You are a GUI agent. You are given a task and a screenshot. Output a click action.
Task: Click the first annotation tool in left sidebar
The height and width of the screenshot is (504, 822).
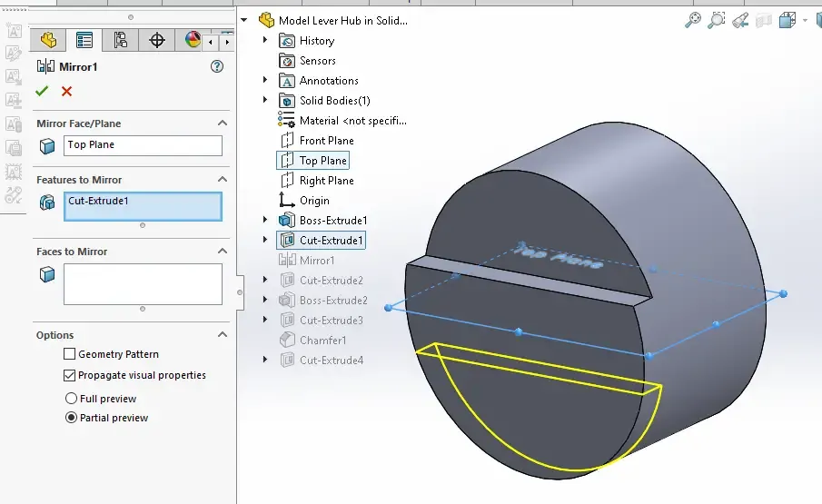(15, 32)
